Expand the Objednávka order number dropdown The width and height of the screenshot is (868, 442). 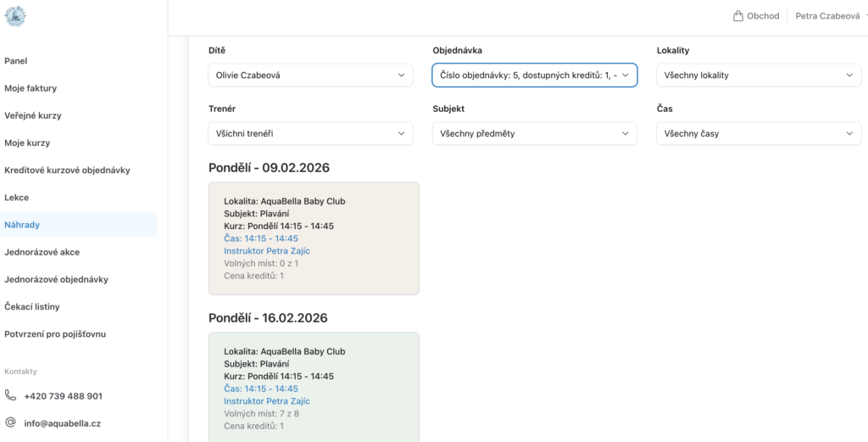coord(534,76)
